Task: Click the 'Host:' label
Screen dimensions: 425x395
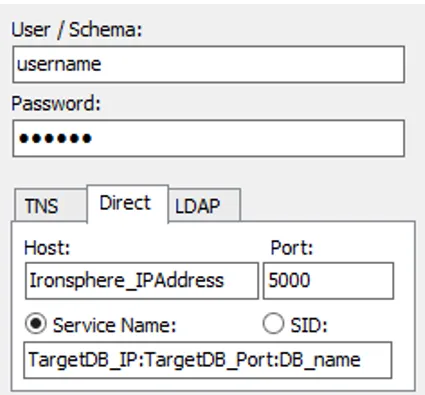Action: (x=47, y=248)
